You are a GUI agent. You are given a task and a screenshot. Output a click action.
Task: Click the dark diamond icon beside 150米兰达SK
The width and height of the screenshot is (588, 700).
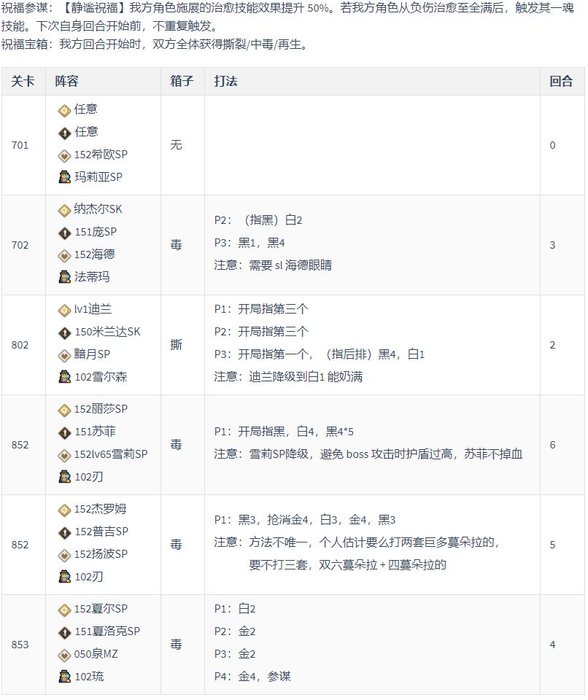click(x=65, y=333)
